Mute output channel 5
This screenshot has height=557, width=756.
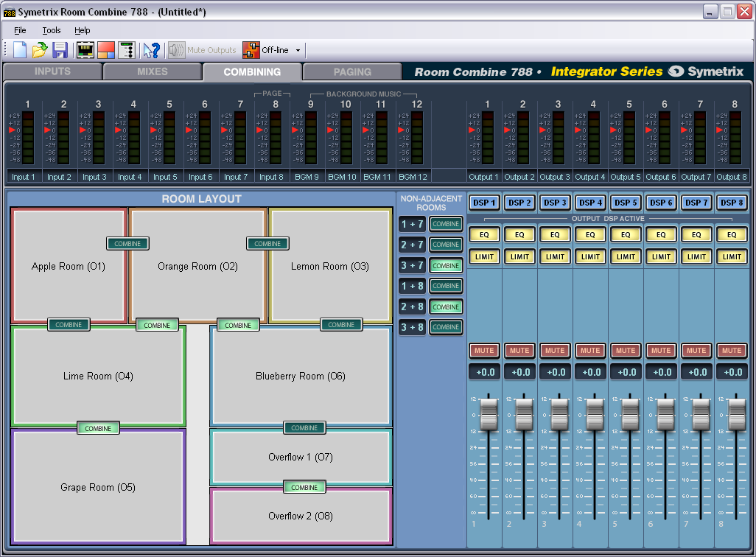pos(626,350)
